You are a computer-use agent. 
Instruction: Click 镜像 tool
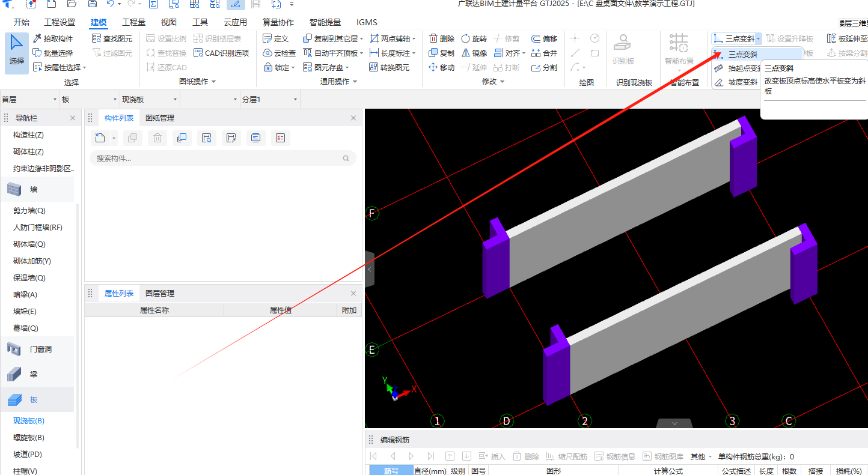(474, 53)
